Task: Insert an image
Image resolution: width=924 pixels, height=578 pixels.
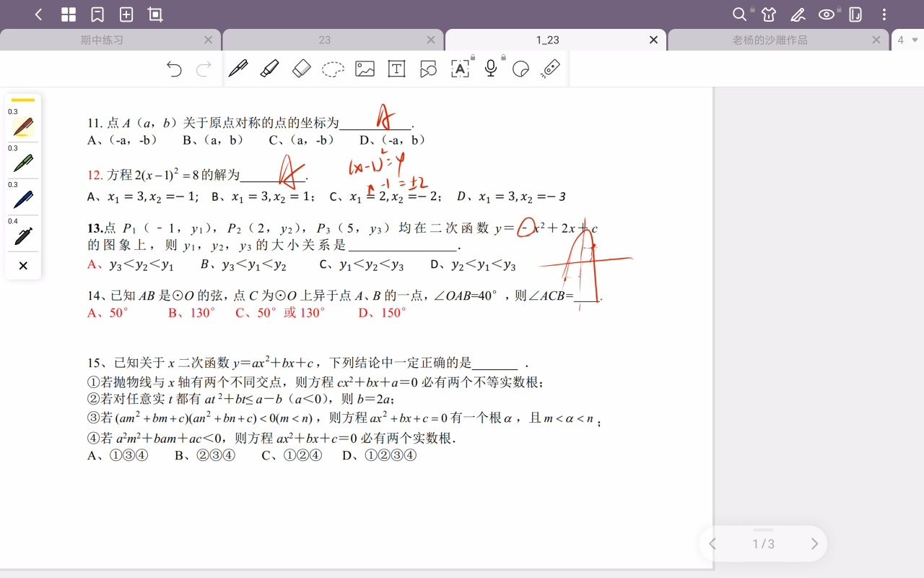Action: (x=365, y=69)
